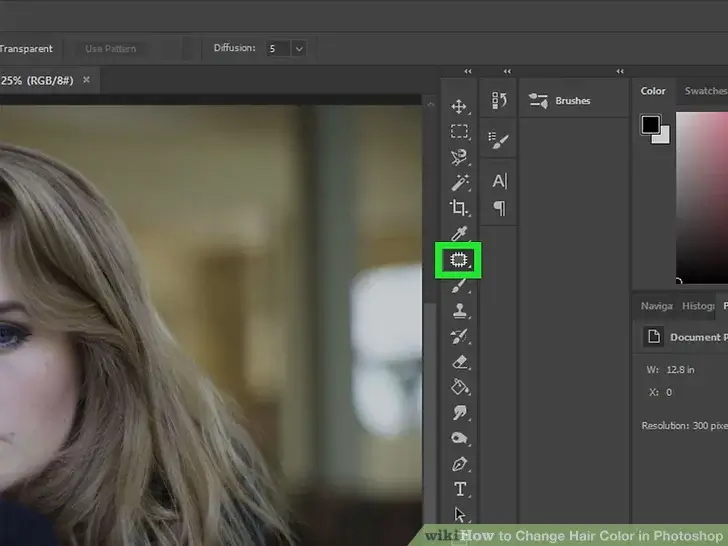Click the black foreground color swatch
The height and width of the screenshot is (546, 728).
click(x=651, y=124)
